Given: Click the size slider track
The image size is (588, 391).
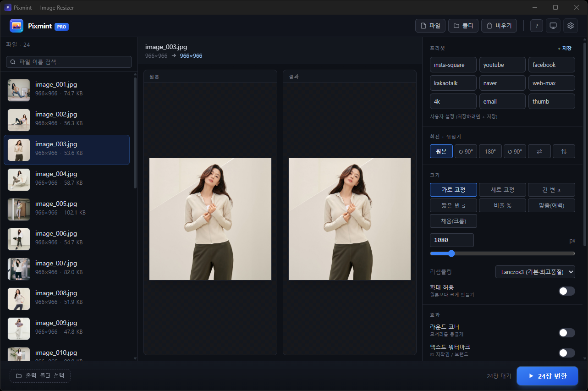Looking at the screenshot, I should pos(502,253).
